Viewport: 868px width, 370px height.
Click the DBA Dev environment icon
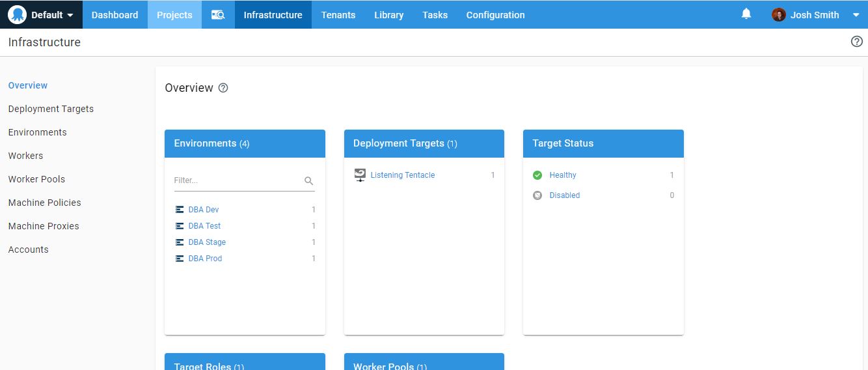point(180,210)
